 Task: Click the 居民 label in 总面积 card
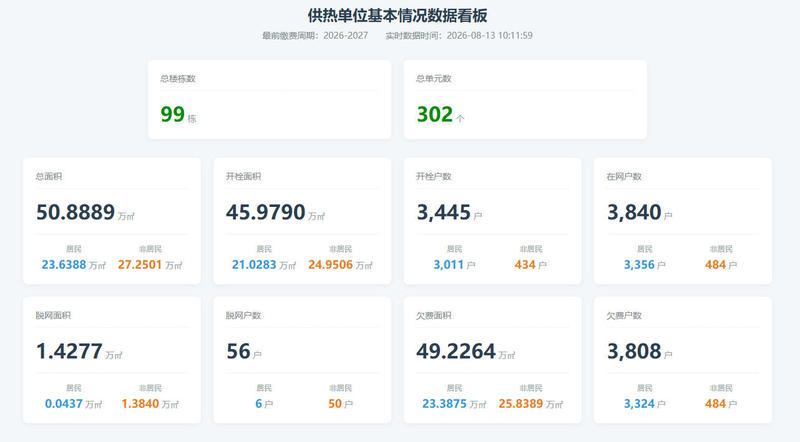(73, 249)
